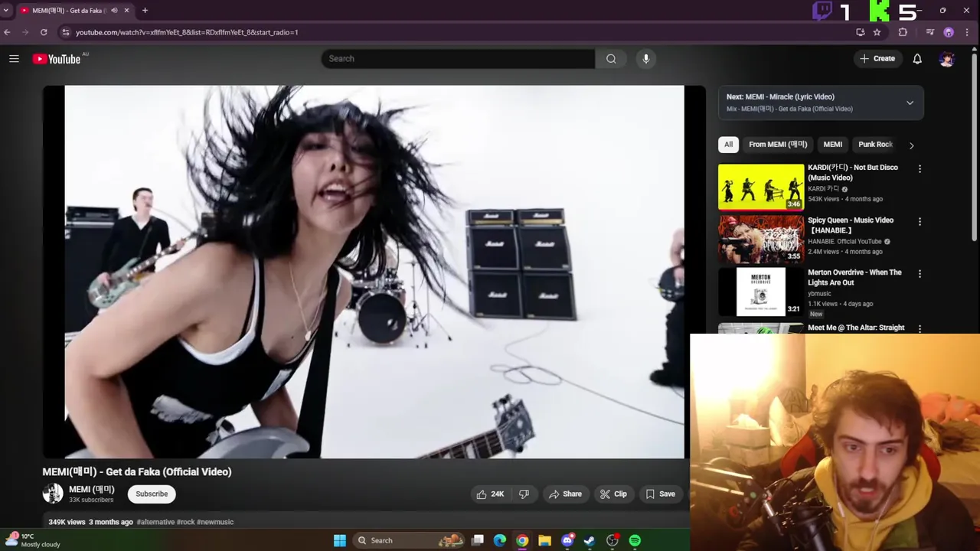Save the video to a playlist

tap(661, 494)
